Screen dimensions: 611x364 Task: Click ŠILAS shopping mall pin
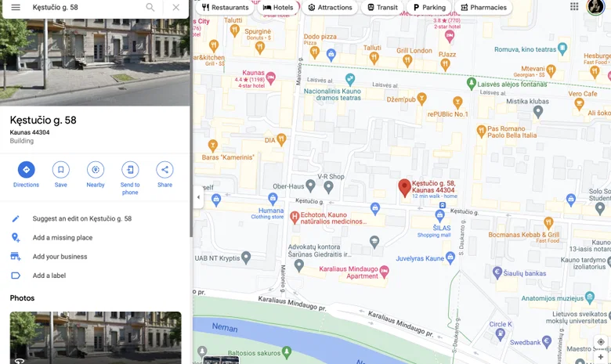point(439,215)
